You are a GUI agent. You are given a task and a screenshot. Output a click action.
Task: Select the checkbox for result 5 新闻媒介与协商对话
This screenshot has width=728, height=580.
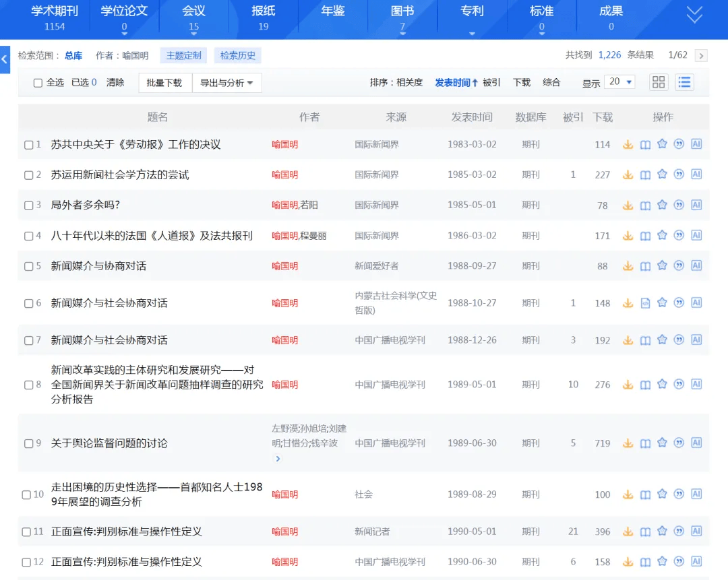coord(29,266)
